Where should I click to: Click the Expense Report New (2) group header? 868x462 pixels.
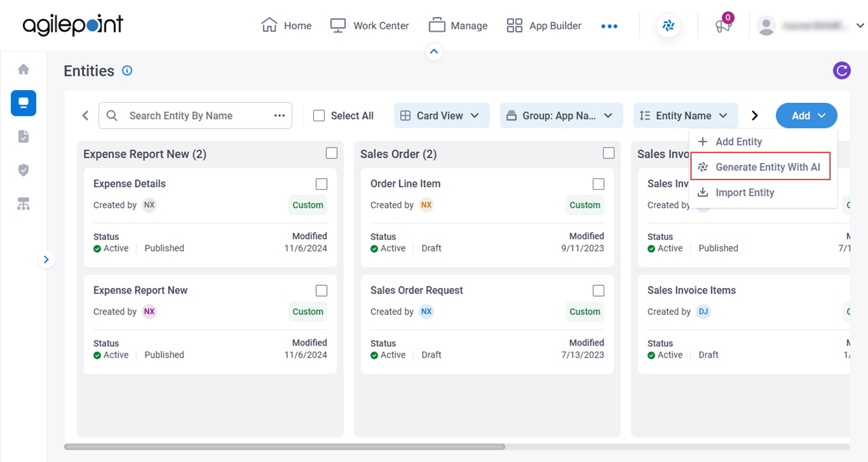(144, 154)
